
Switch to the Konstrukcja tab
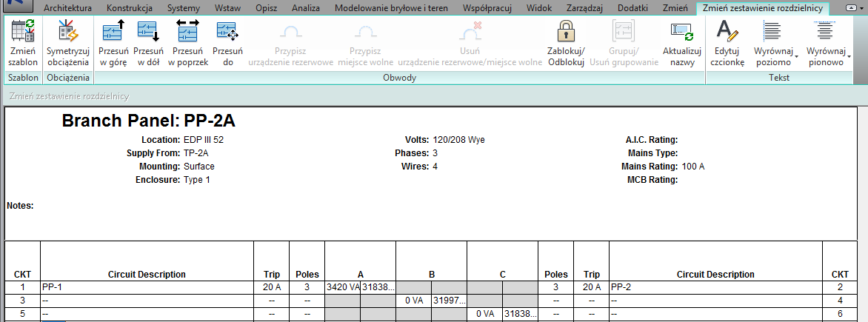coord(130,8)
